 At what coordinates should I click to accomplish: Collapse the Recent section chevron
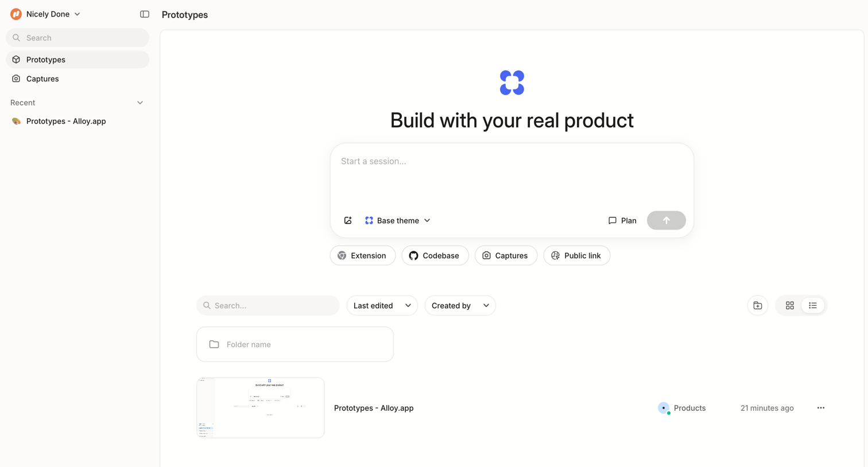coord(140,103)
